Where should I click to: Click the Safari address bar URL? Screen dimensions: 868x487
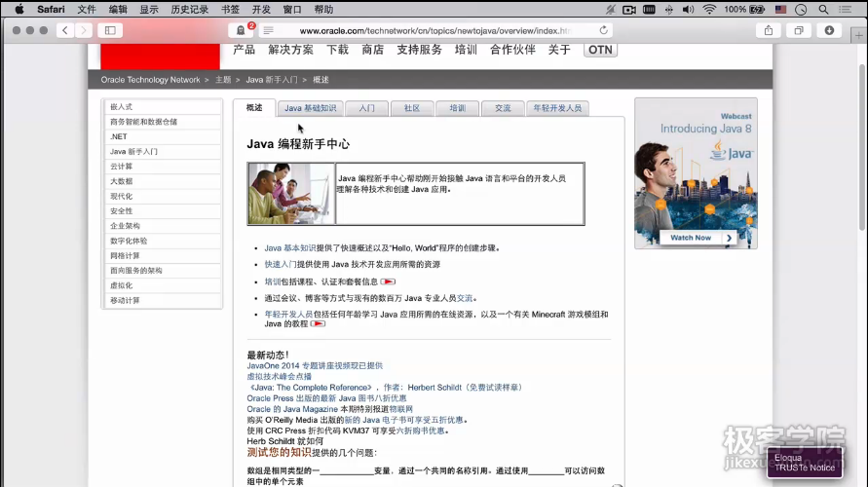434,30
